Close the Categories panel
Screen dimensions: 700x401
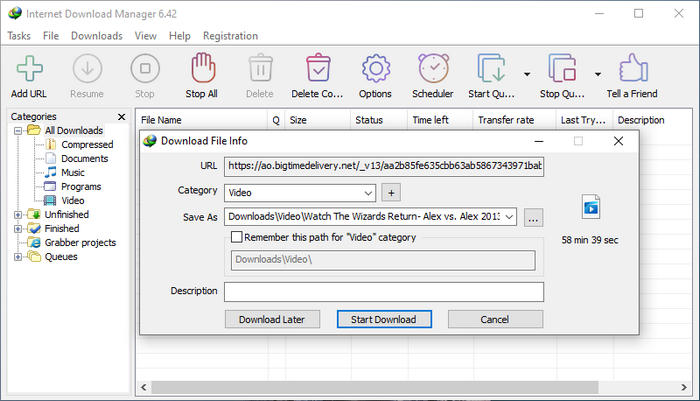pyautogui.click(x=121, y=117)
